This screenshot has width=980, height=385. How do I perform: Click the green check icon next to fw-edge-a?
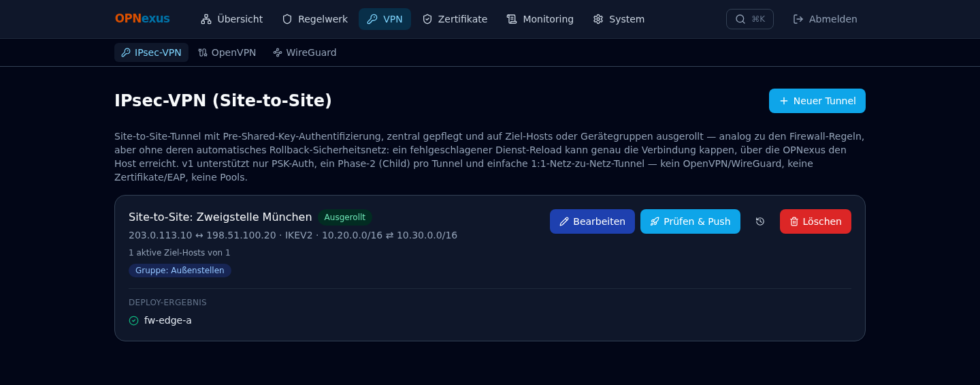pos(133,320)
